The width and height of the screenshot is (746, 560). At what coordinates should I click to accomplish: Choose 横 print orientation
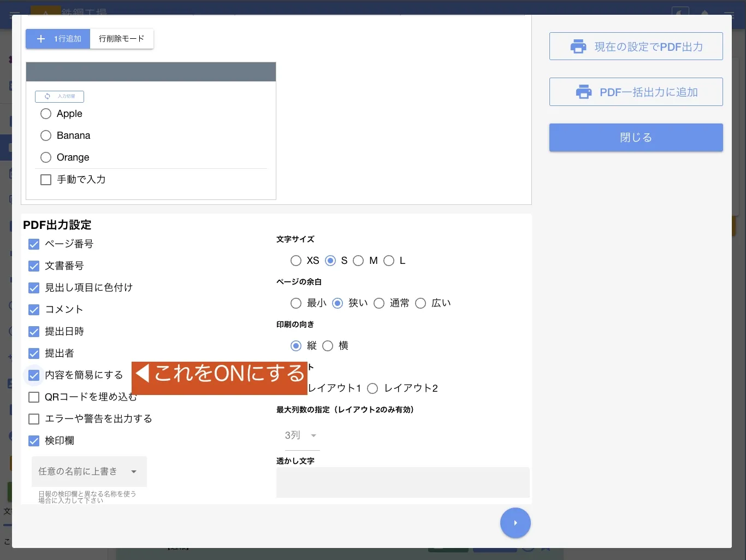[328, 346]
